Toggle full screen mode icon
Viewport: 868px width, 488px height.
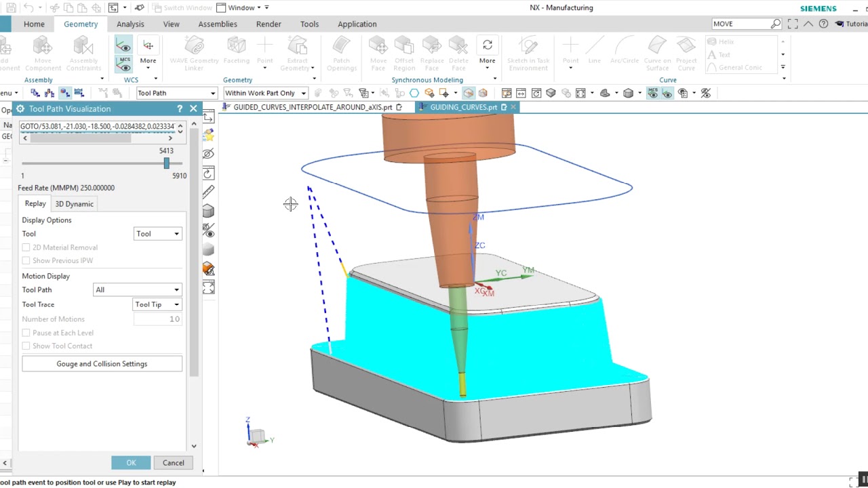point(793,24)
